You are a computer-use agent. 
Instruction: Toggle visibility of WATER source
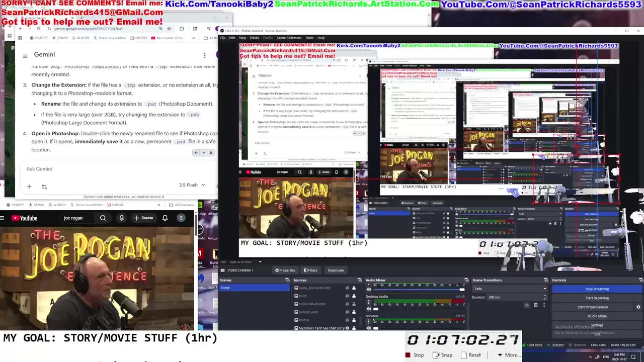pyautogui.click(x=347, y=320)
